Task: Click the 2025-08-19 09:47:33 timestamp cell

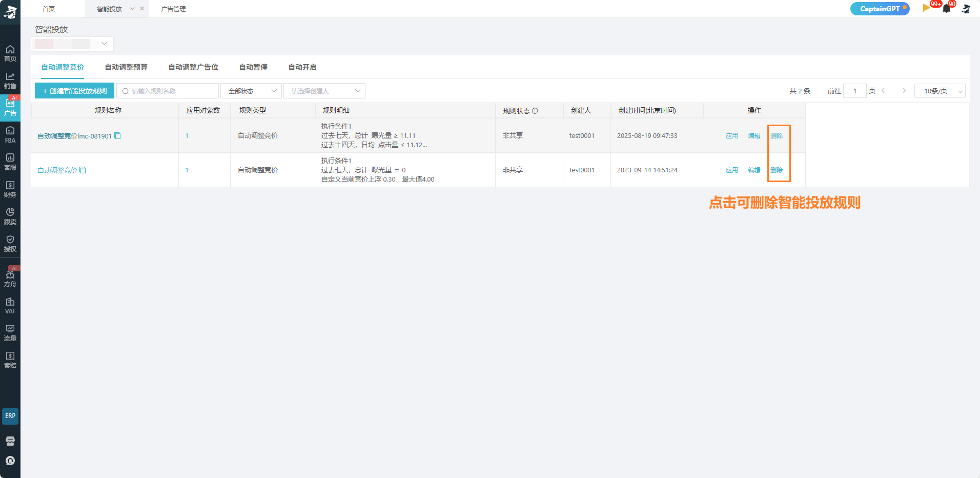Action: pyautogui.click(x=647, y=136)
